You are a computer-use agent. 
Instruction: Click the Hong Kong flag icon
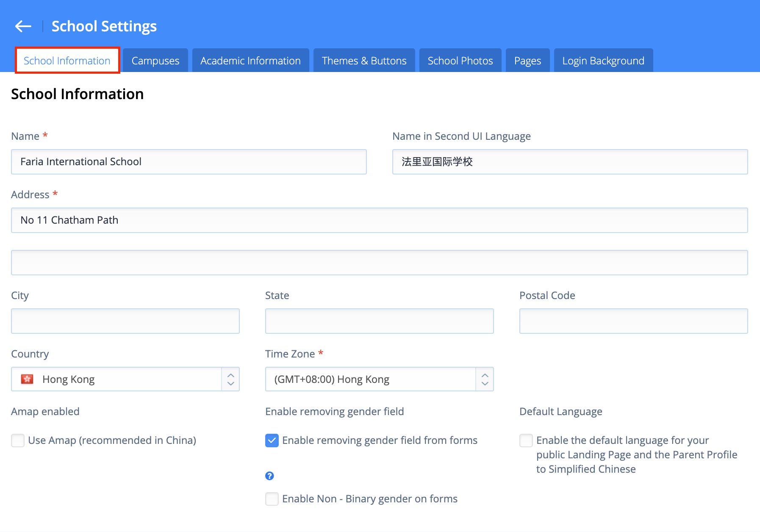click(27, 379)
